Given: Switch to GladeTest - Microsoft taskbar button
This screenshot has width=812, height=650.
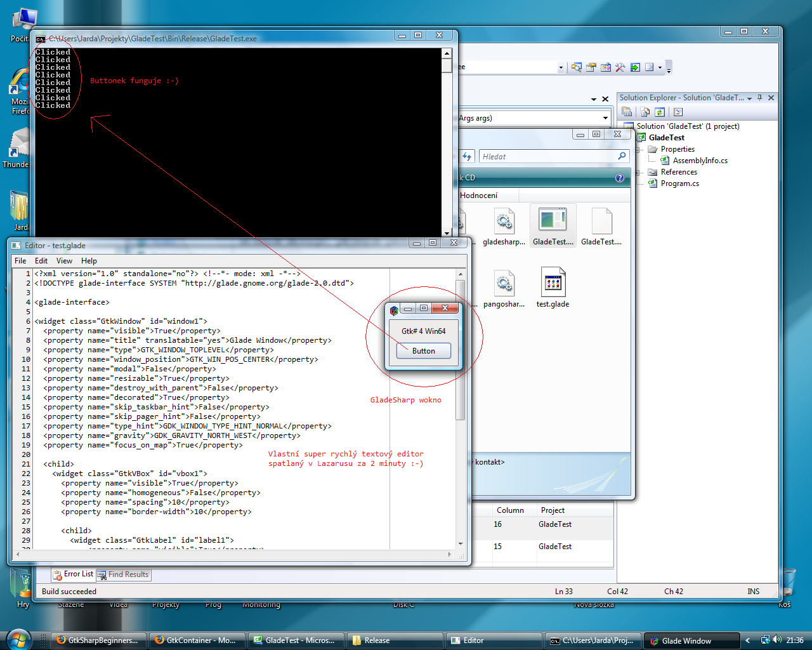Looking at the screenshot, I should point(296,640).
